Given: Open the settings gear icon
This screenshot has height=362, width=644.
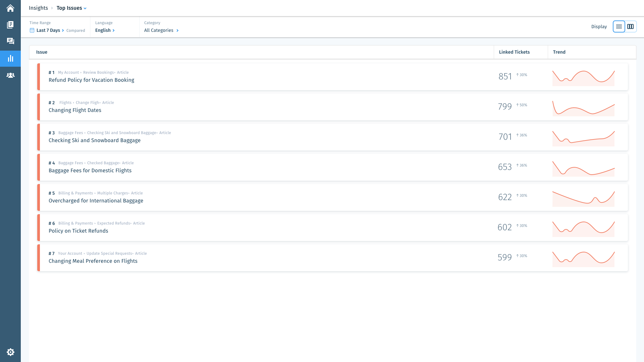Looking at the screenshot, I should [x=10, y=352].
